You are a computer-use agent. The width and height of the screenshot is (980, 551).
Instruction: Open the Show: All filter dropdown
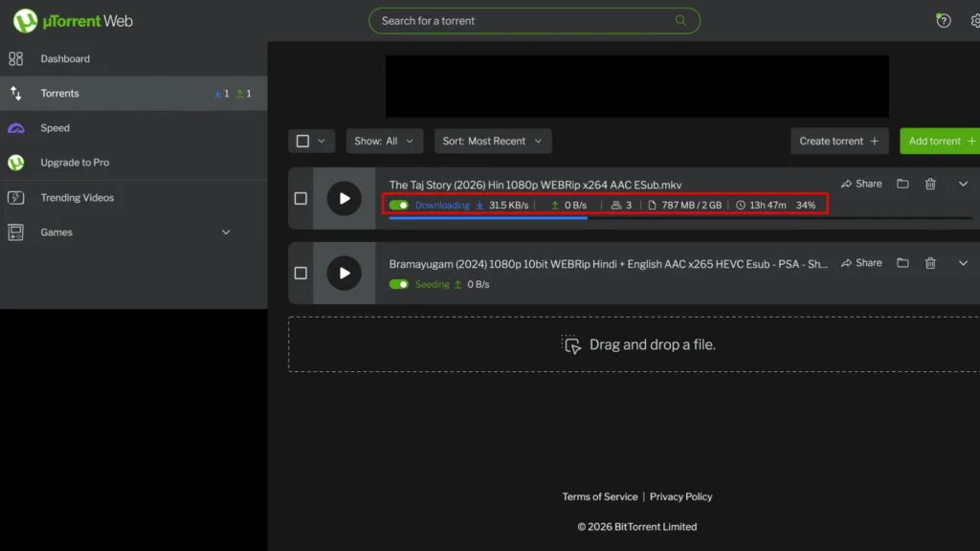[x=384, y=142]
